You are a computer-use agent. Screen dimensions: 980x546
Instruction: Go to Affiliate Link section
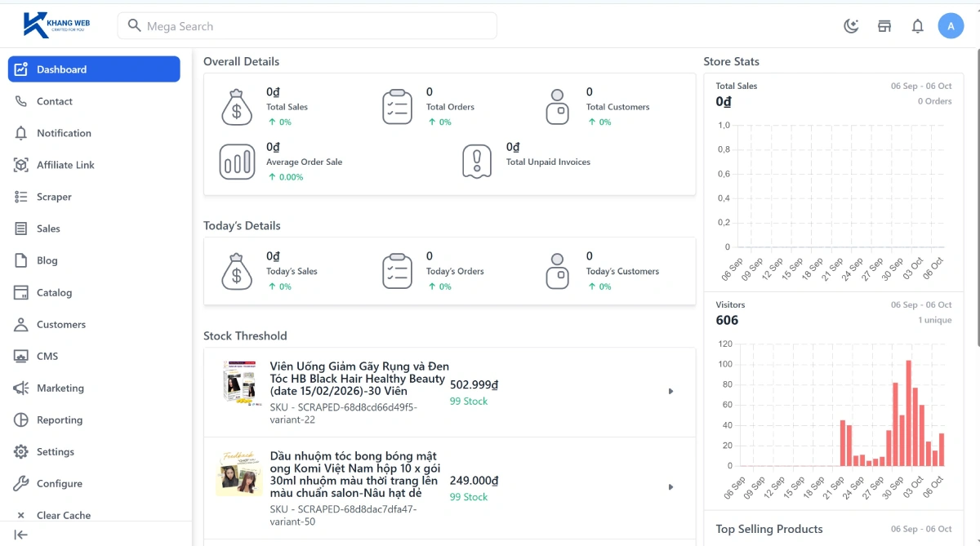(65, 165)
